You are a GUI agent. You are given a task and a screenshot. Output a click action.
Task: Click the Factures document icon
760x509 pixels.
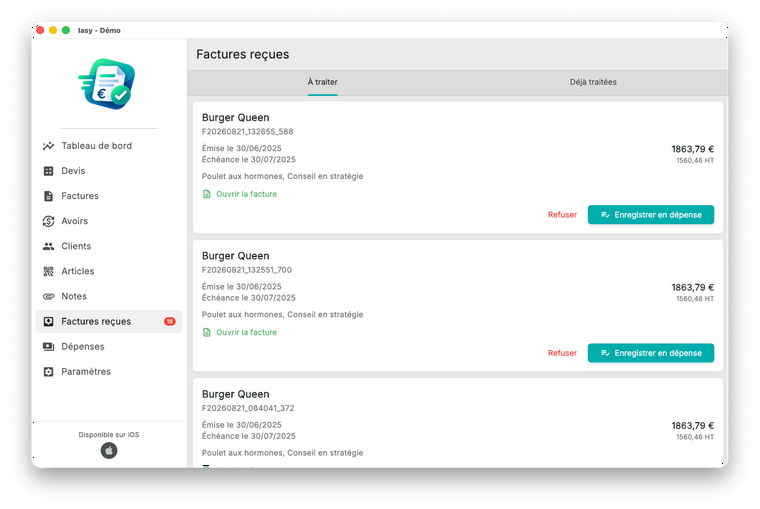(x=48, y=196)
